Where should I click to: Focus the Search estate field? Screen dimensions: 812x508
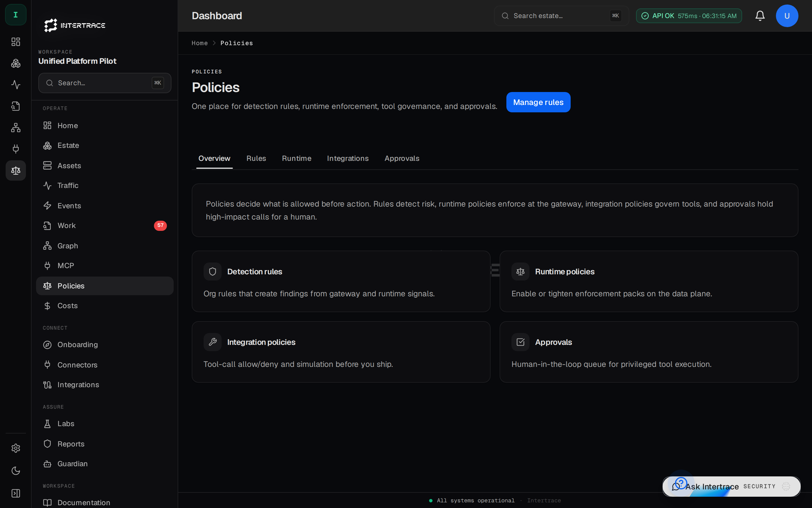tap(561, 16)
